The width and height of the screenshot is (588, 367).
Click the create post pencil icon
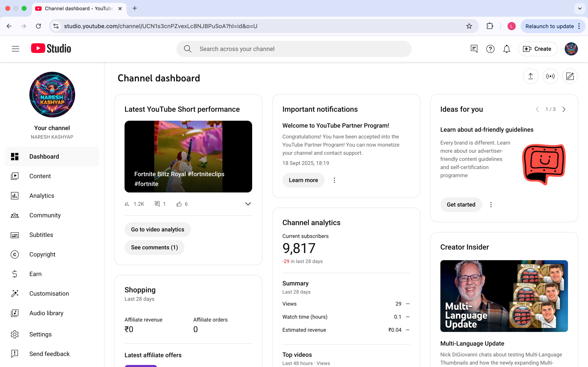(x=570, y=76)
